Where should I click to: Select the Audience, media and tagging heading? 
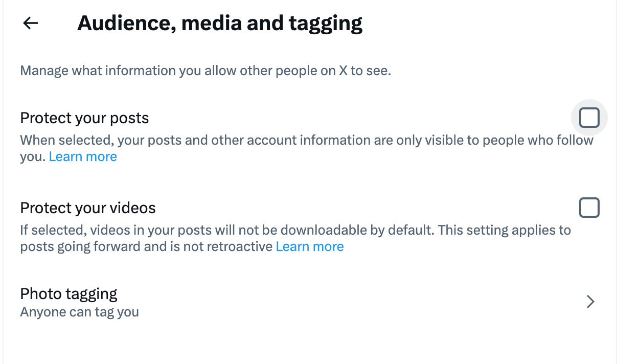coord(220,22)
